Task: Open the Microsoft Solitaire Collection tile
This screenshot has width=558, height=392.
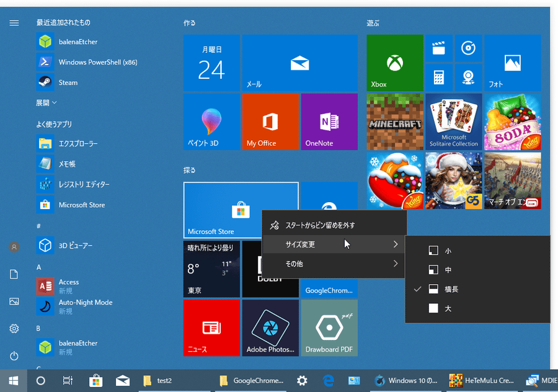Action: coord(454,122)
